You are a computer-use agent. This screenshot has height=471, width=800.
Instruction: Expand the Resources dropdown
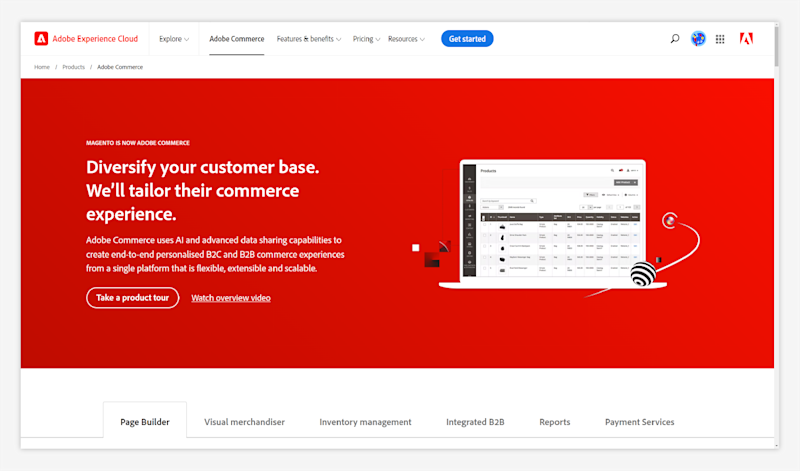[406, 39]
